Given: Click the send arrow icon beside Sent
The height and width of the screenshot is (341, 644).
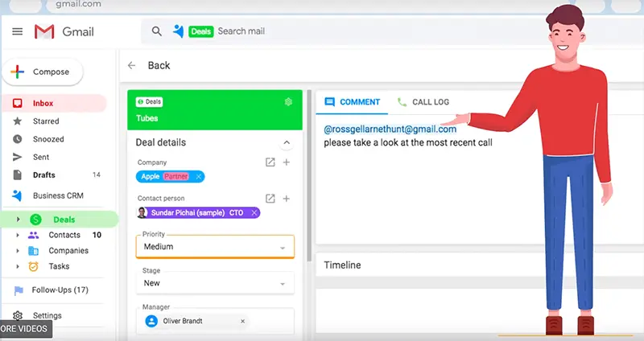Looking at the screenshot, I should pyautogui.click(x=17, y=157).
